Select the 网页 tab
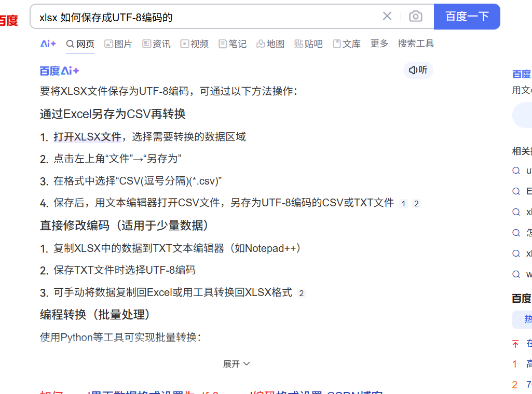 80,44
